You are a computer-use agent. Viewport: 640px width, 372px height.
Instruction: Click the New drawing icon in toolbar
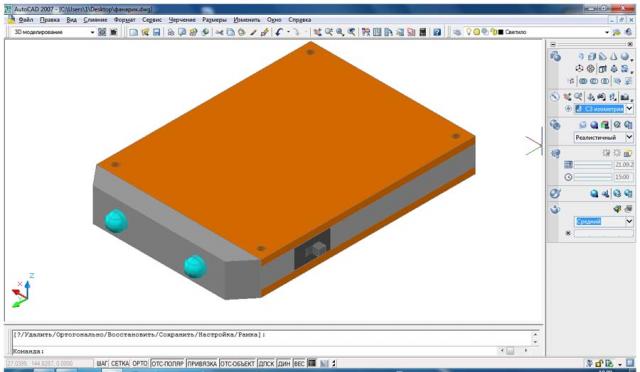tap(133, 32)
